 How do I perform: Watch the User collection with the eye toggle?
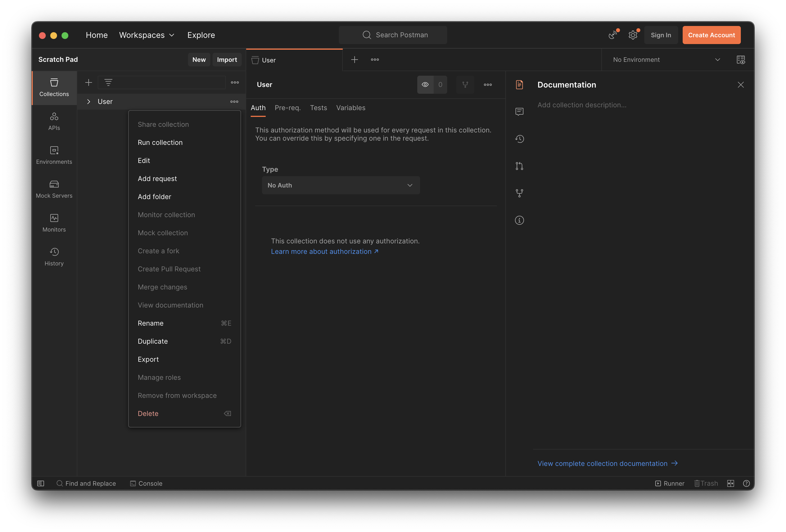[425, 84]
